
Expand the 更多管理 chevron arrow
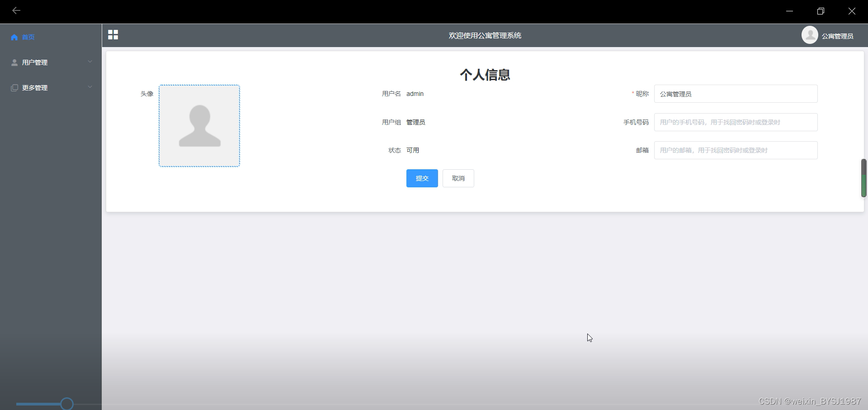pos(90,87)
